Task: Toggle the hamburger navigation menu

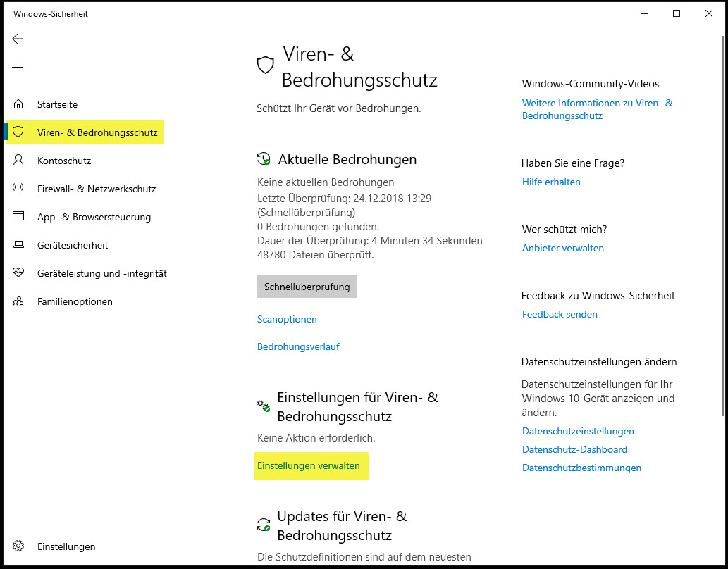Action: (18, 70)
